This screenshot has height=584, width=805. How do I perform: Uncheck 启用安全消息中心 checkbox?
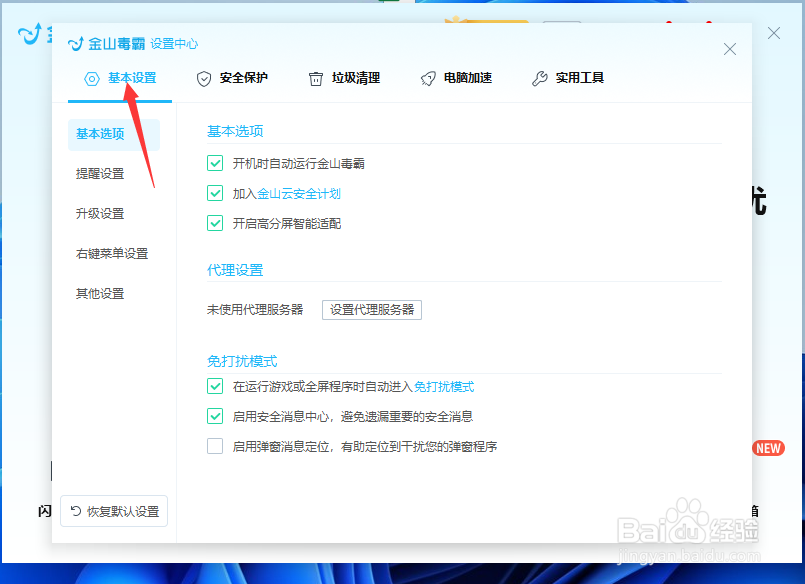point(215,416)
